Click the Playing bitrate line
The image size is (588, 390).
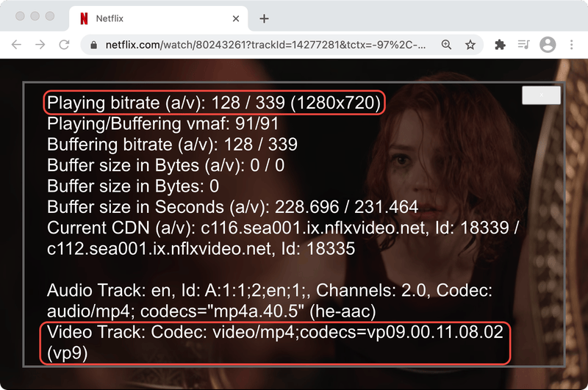(x=213, y=103)
